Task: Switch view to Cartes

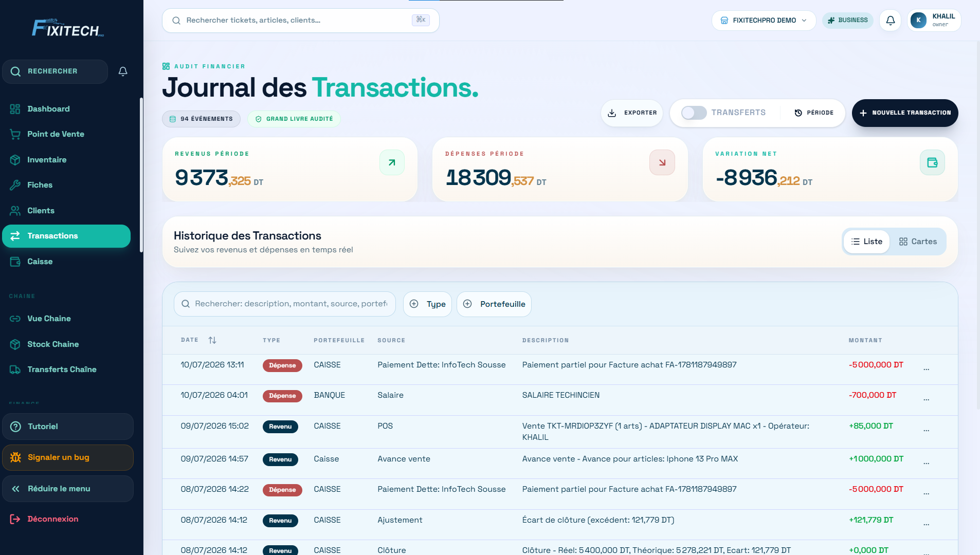Action: tap(918, 242)
